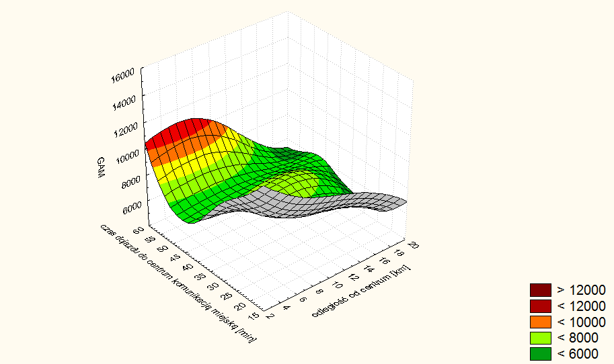Click the 20 tick on travel-time axis
Screen dimensions: 614x364
241,306
